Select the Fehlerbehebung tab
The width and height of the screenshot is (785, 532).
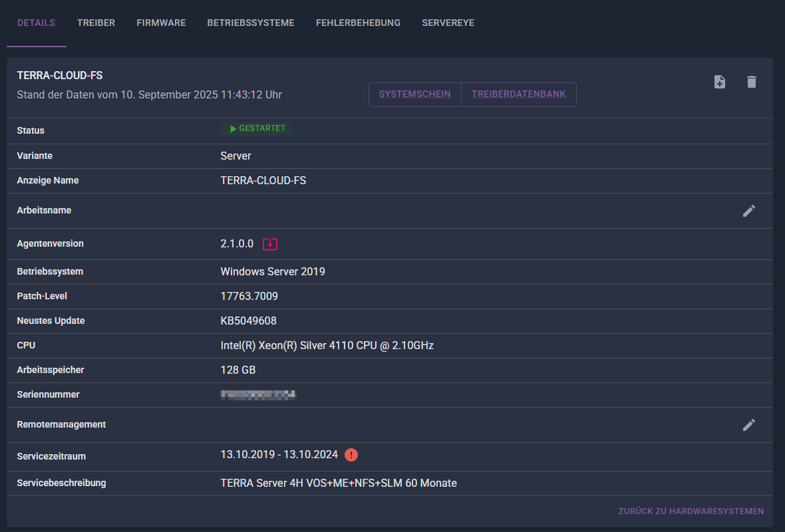[x=358, y=23]
